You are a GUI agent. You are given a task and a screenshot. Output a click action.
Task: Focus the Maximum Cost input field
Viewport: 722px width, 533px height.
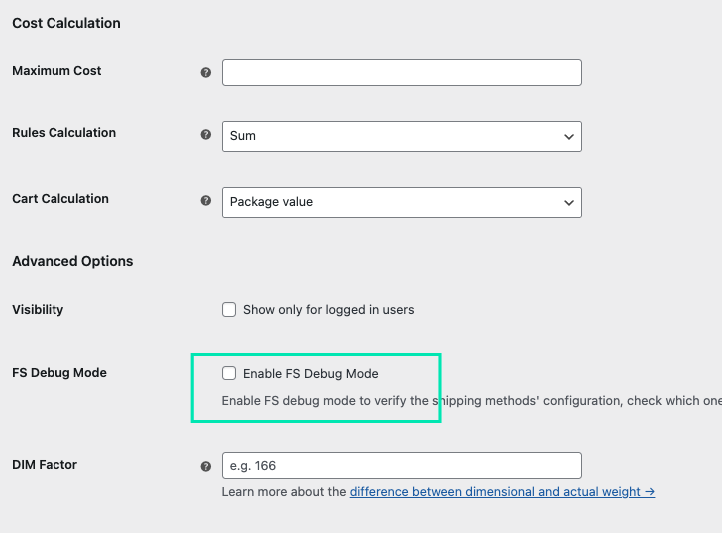pyautogui.click(x=401, y=72)
